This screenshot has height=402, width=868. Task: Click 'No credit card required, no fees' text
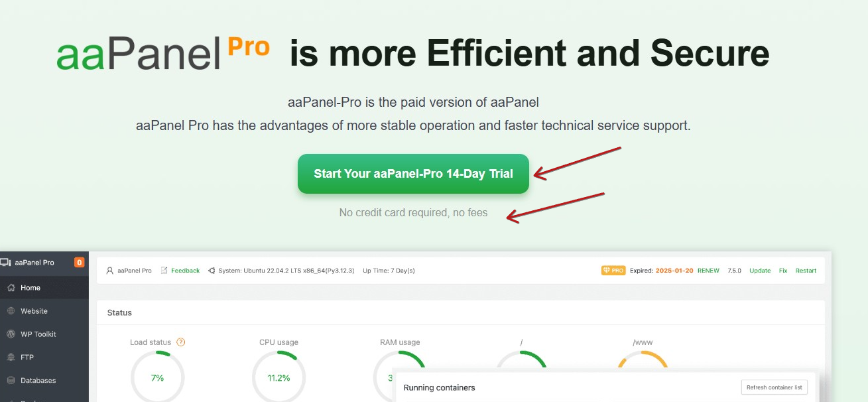point(413,213)
